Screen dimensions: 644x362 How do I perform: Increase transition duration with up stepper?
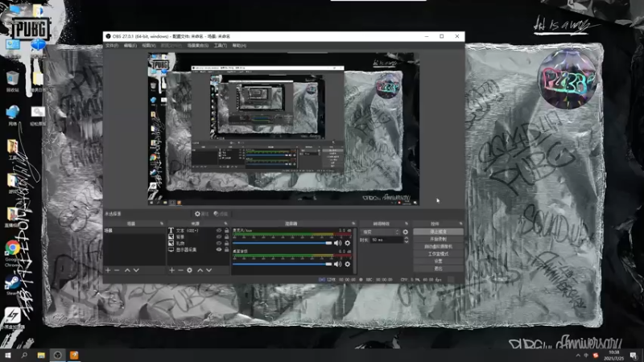(407, 238)
